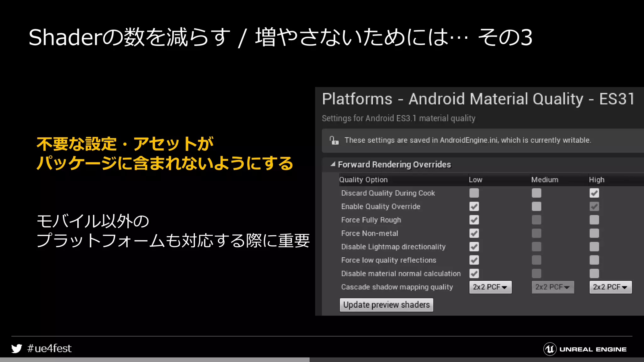Check Discard Quality During Cook for Low
644x362 pixels.
(x=474, y=193)
